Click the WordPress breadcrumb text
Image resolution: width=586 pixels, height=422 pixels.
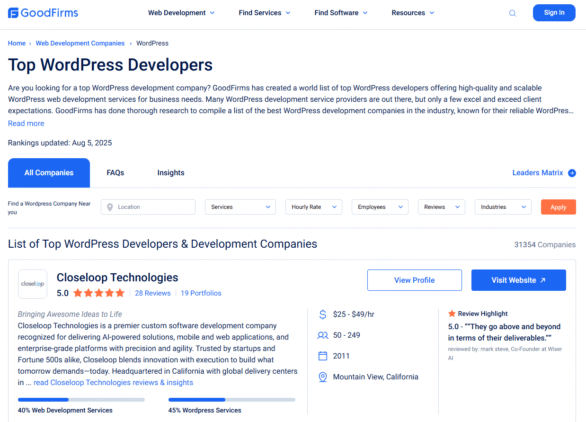152,43
